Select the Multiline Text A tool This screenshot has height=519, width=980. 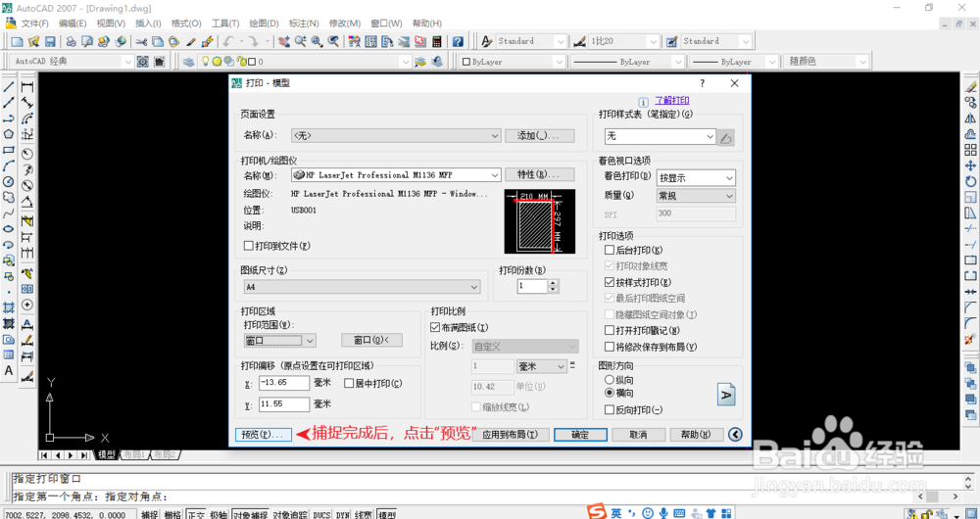[9, 370]
